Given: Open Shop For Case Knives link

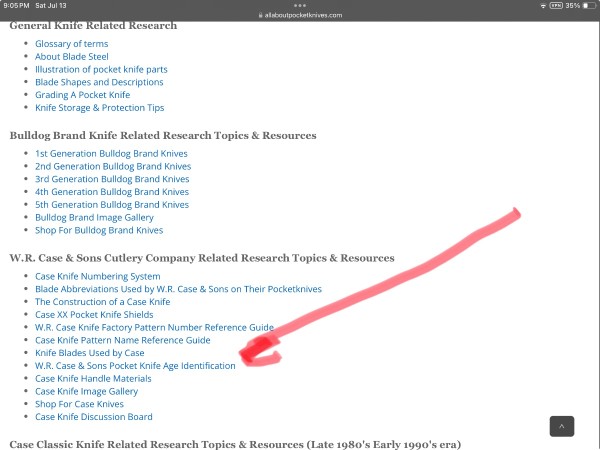Looking at the screenshot, I should pyautogui.click(x=79, y=404).
